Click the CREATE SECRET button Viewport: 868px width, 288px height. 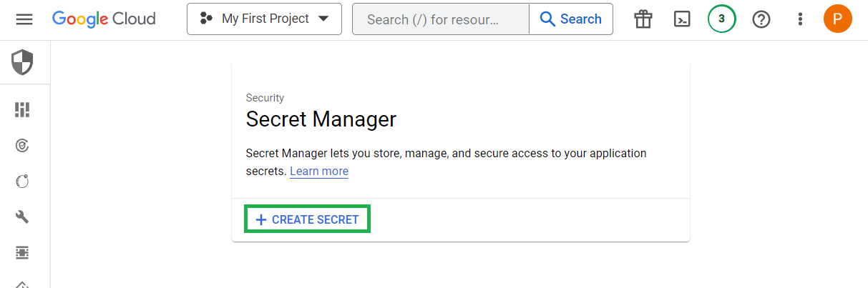click(308, 219)
